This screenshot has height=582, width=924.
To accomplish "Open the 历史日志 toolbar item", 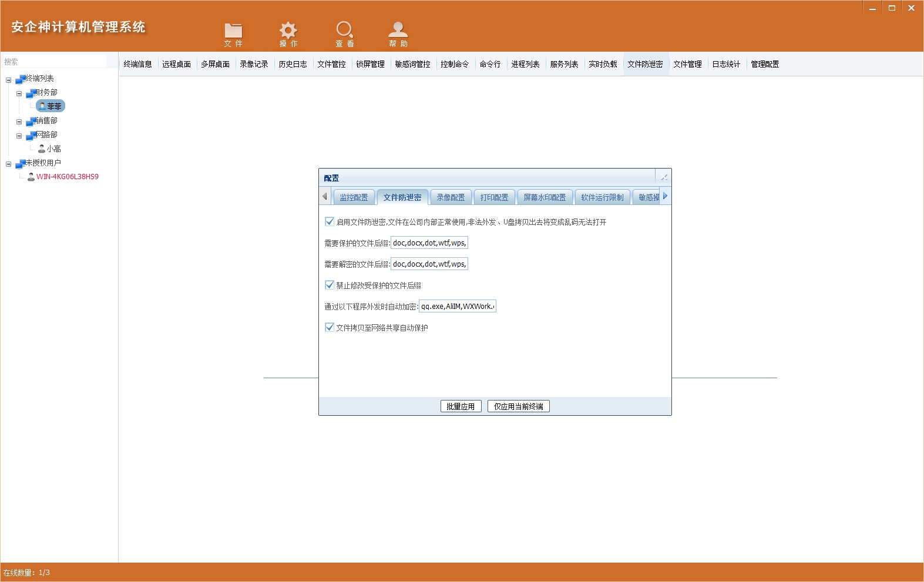I will click(293, 64).
